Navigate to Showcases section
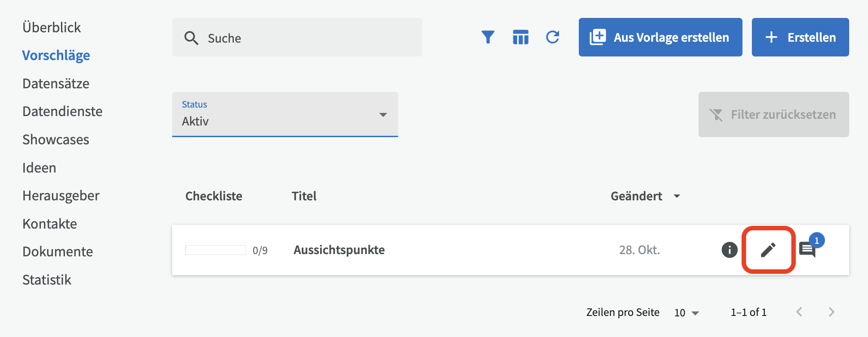This screenshot has width=868, height=337. tap(56, 140)
